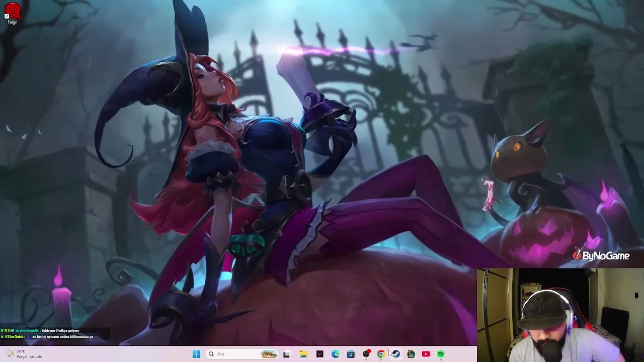
Task: Open Task View from the taskbar
Action: [286, 354]
